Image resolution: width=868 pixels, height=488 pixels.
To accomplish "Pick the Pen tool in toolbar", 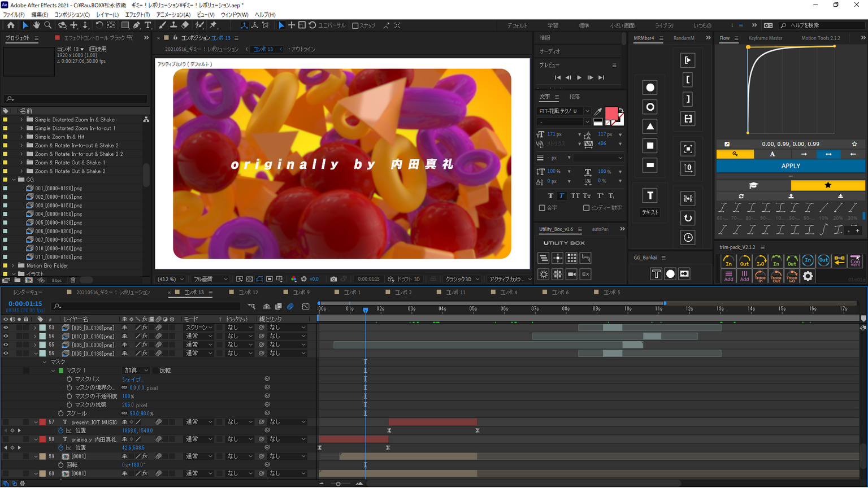I will [x=137, y=25].
